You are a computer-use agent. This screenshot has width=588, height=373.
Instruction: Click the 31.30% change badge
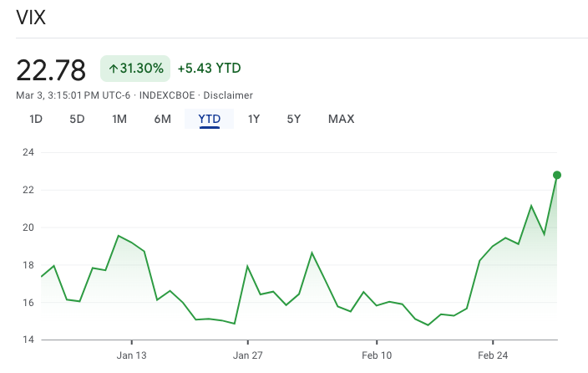[135, 69]
